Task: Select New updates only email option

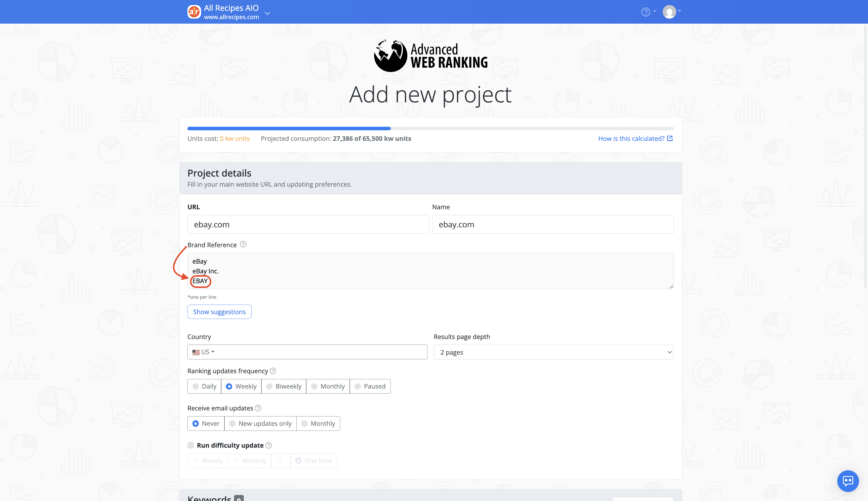Action: click(261, 424)
